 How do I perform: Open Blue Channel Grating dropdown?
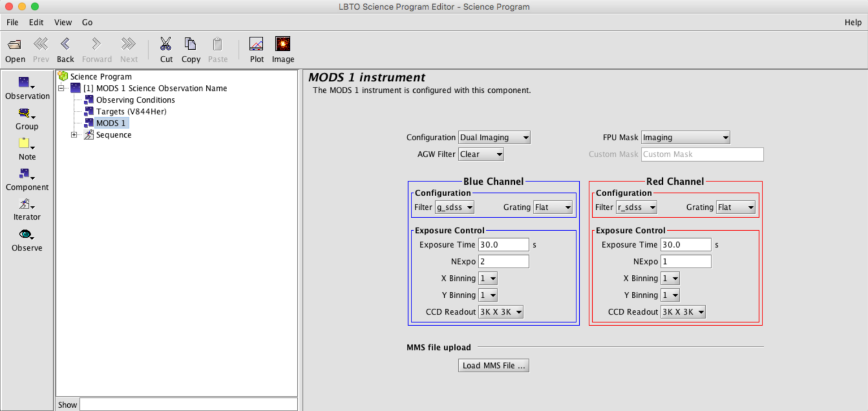(x=553, y=207)
